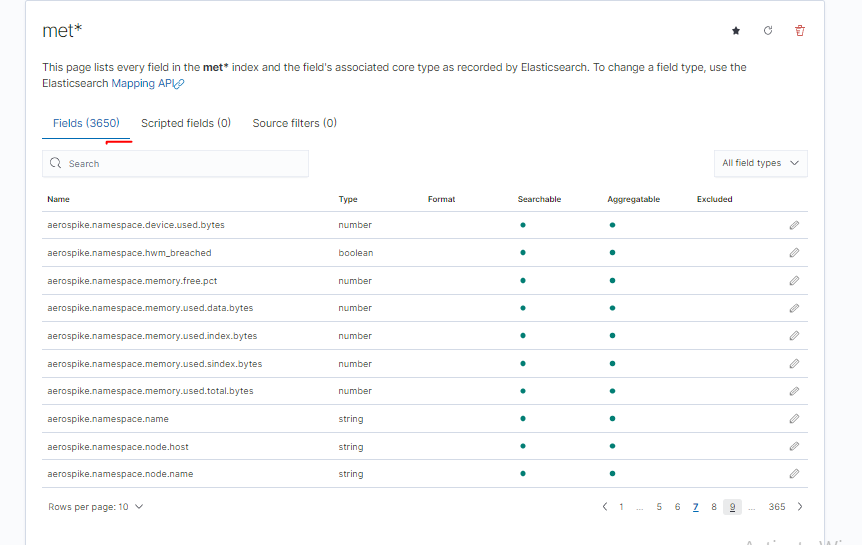Expand the Rows per page selector
The width and height of the screenshot is (862, 545).
click(x=96, y=507)
